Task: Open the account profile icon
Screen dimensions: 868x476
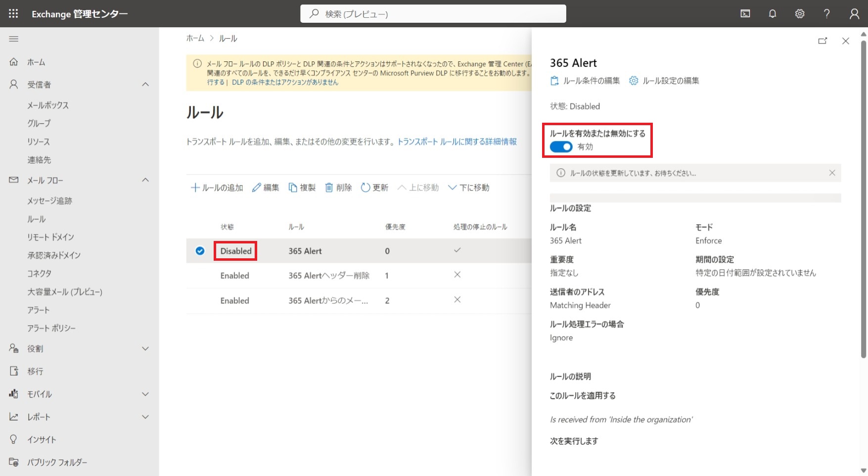Action: [x=854, y=14]
